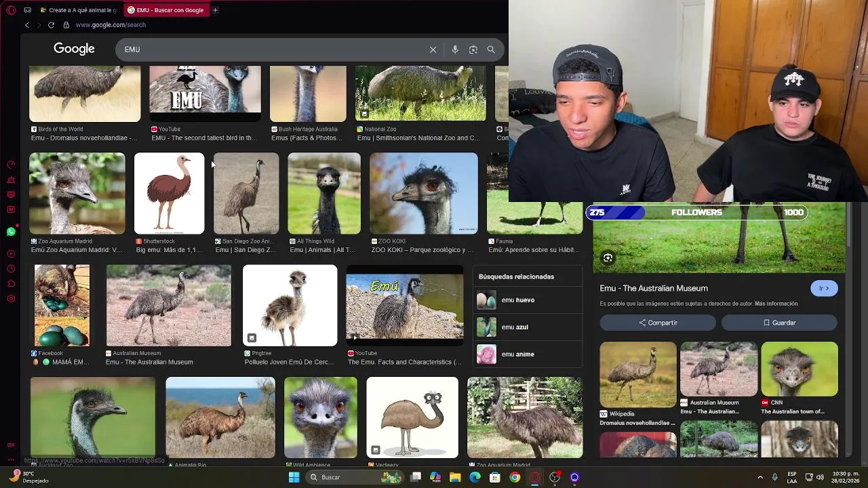Viewport: 868px width, 488px height.
Task: Open Settings gear icon in sidebar
Action: [x=11, y=299]
